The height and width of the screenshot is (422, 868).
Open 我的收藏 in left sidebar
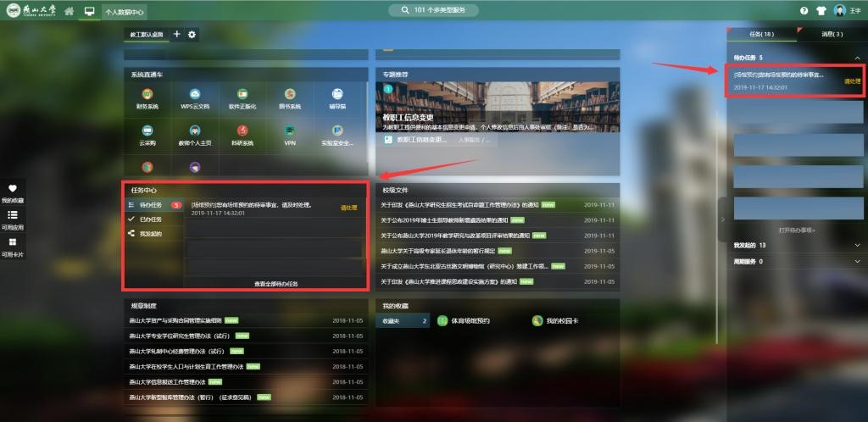point(13,193)
